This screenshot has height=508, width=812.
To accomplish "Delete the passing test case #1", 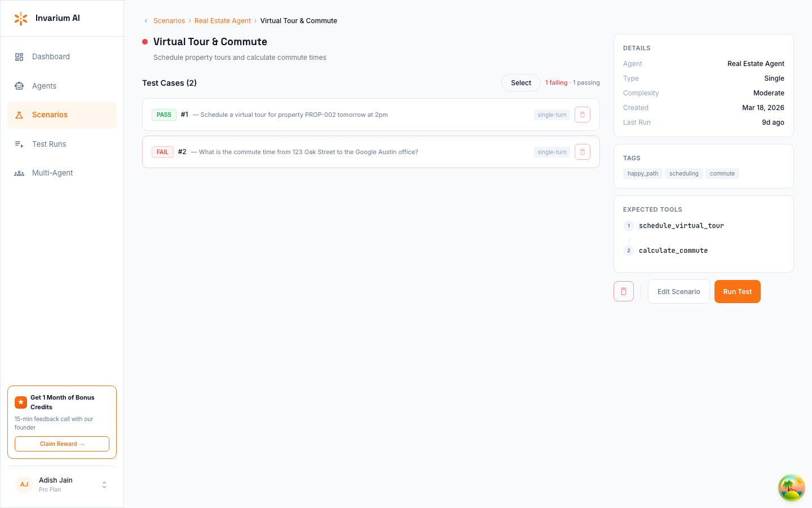I will 582,114.
